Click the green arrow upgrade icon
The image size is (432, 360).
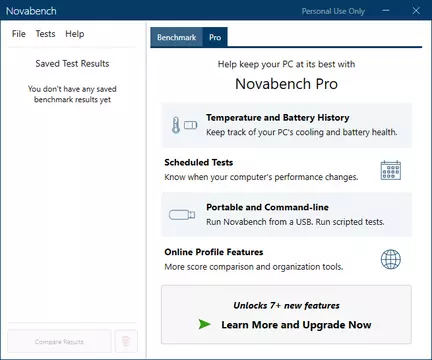[x=204, y=324]
